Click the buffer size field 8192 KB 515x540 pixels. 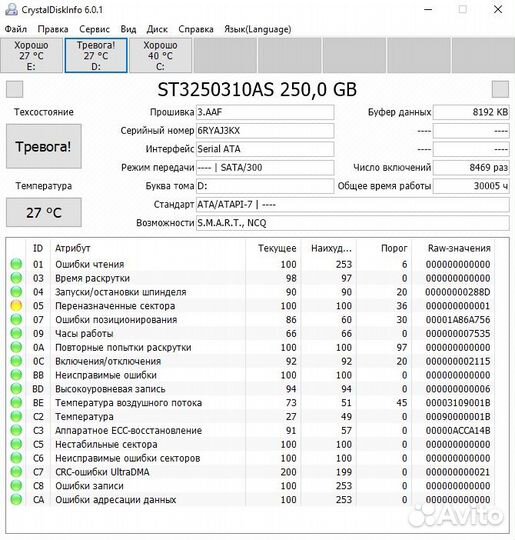pos(471,112)
